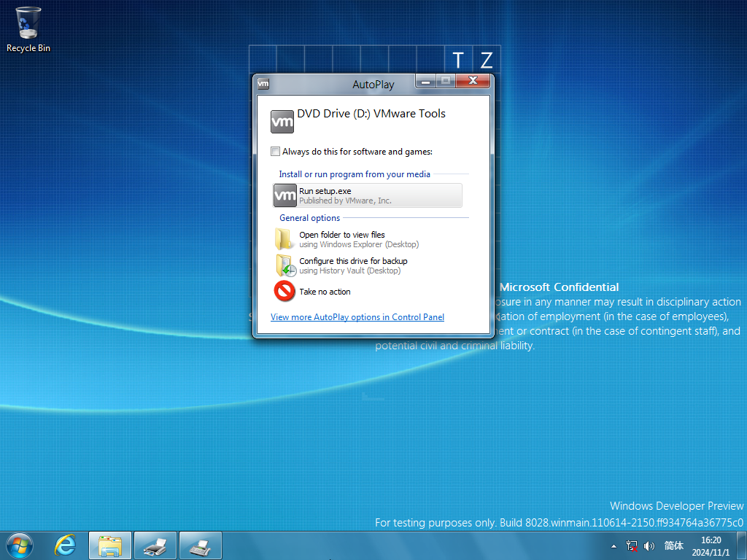Open the volume control in system tray
Screen dimensions: 747x560
tap(649, 545)
